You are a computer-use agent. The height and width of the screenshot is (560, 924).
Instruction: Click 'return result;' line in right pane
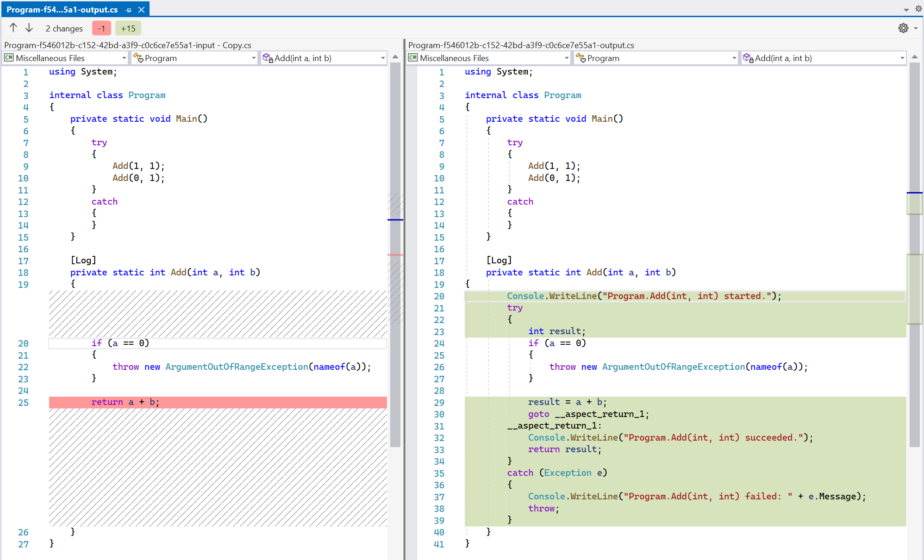(564, 449)
